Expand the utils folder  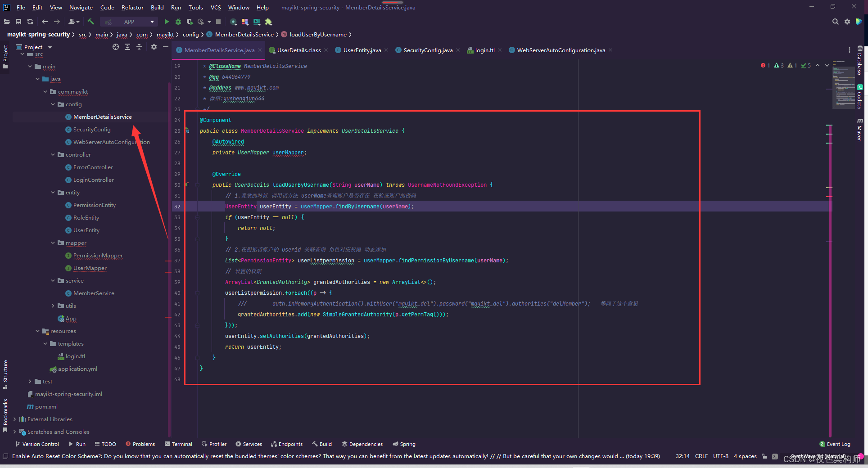pos(53,306)
